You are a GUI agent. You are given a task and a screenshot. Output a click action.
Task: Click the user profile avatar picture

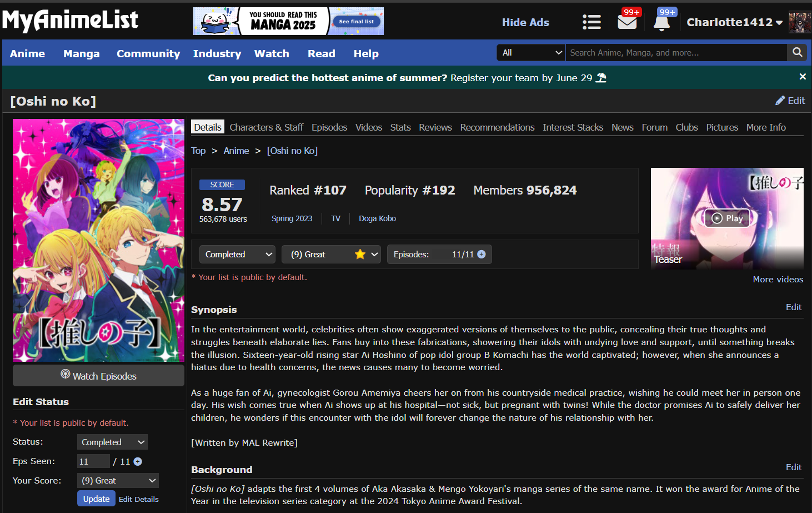coord(799,22)
